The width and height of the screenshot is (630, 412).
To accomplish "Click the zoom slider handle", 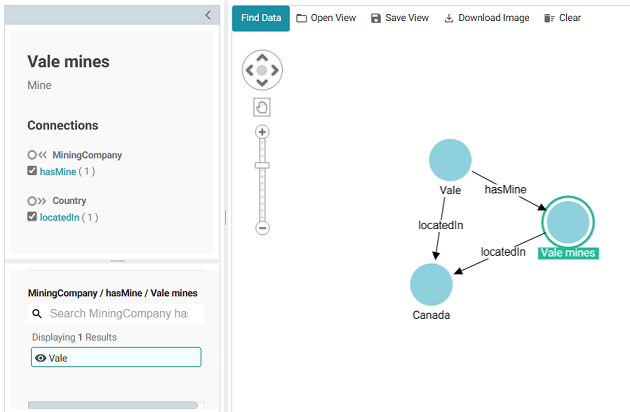I will (x=262, y=165).
